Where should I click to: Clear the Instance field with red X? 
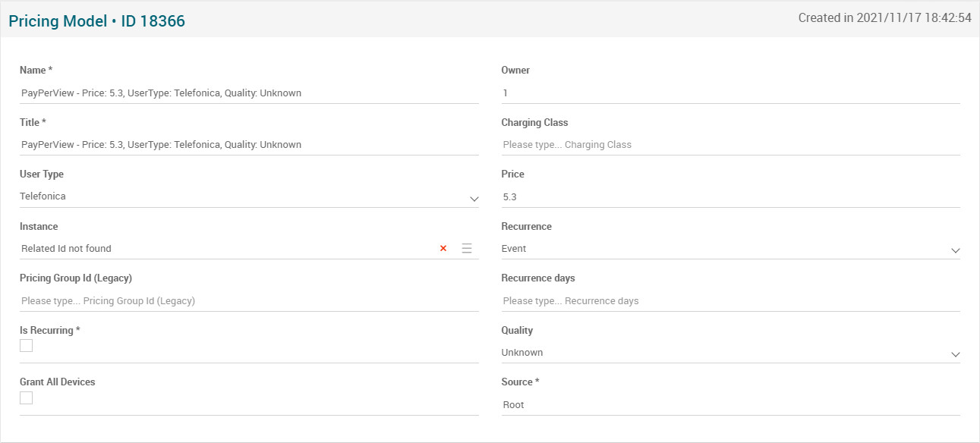click(443, 249)
